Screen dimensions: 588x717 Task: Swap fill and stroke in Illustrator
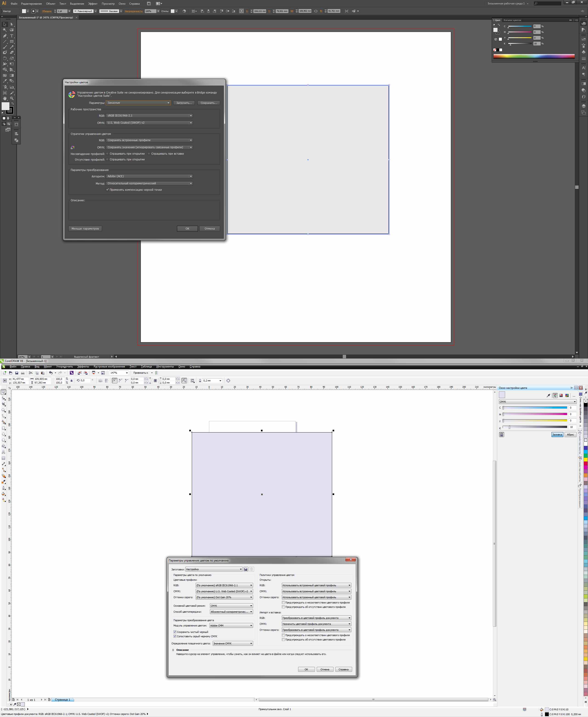pos(13,103)
